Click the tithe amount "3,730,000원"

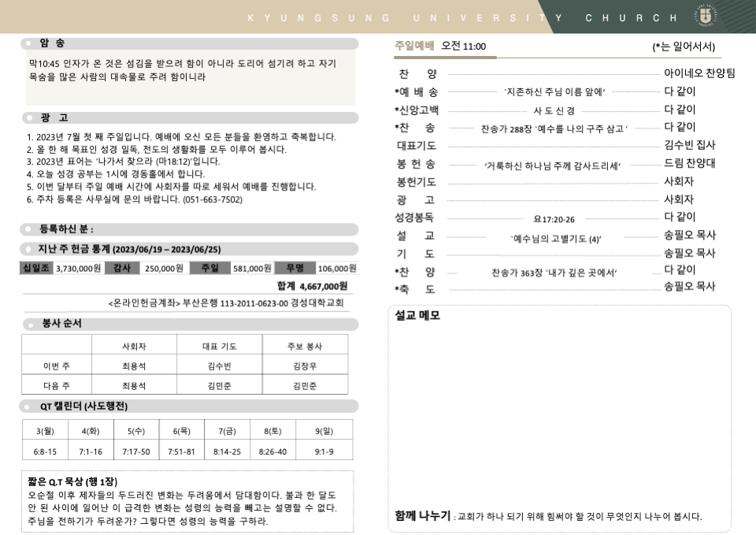(x=79, y=268)
